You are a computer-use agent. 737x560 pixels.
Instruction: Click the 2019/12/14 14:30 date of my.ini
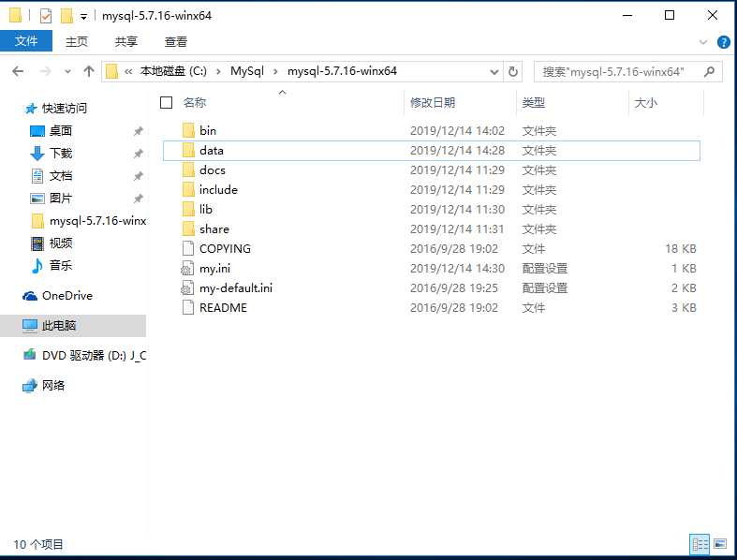(x=457, y=269)
